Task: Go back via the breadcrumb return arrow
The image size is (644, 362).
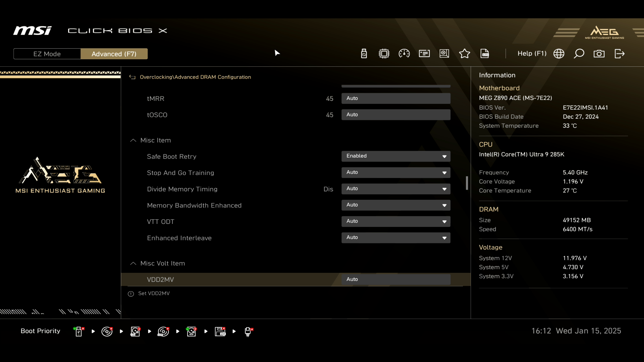Action: pyautogui.click(x=132, y=77)
